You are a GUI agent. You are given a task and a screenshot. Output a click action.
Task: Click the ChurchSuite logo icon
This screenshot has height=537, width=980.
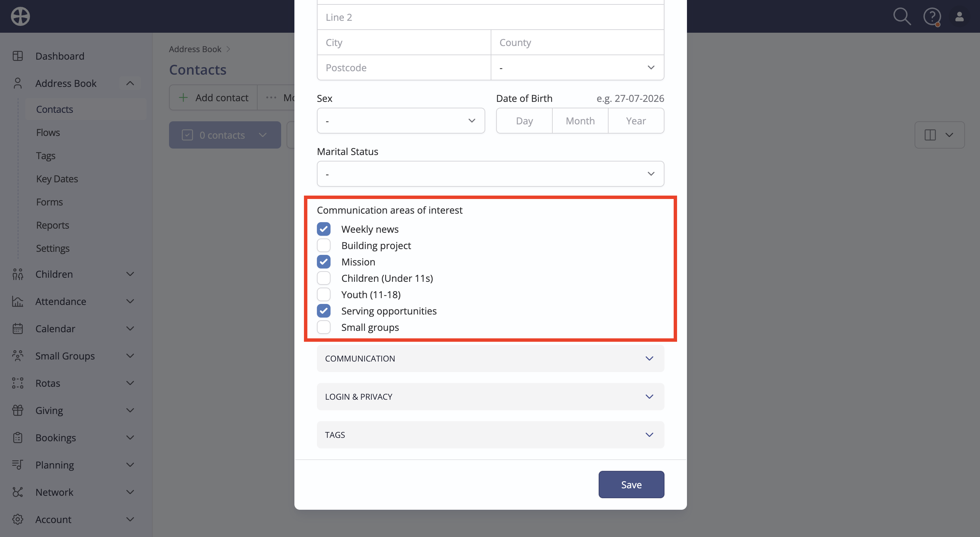point(20,16)
